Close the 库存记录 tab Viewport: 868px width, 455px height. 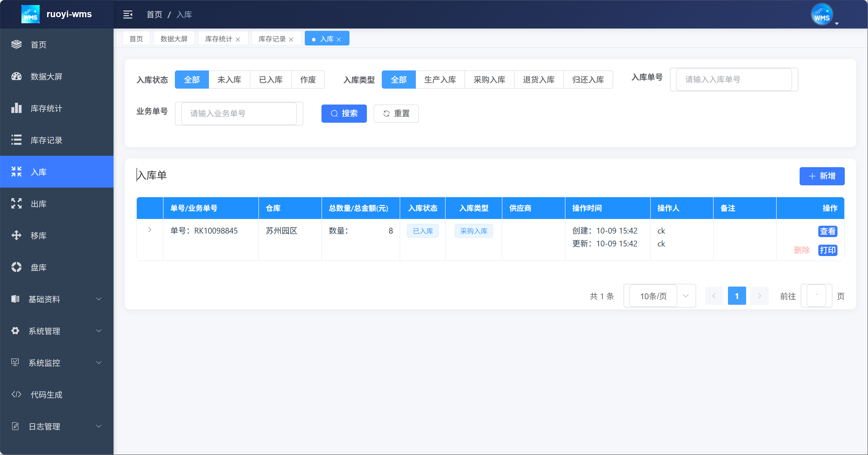pos(291,39)
